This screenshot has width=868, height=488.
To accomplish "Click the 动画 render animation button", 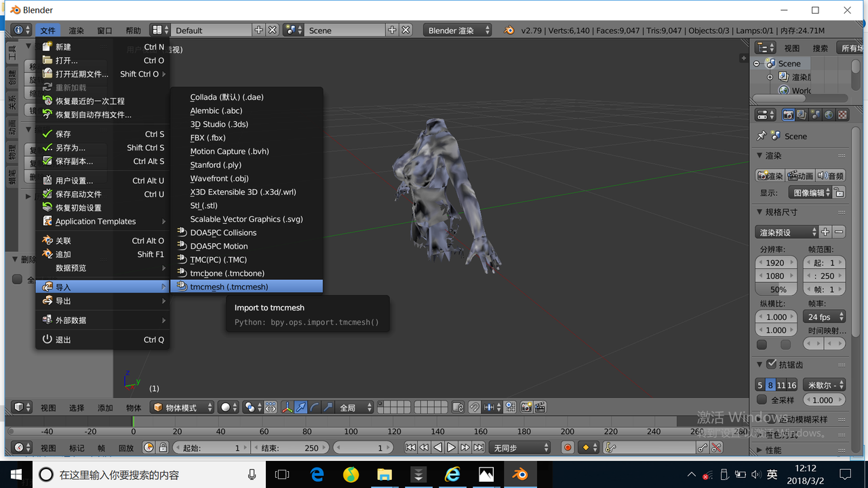I will pyautogui.click(x=800, y=176).
